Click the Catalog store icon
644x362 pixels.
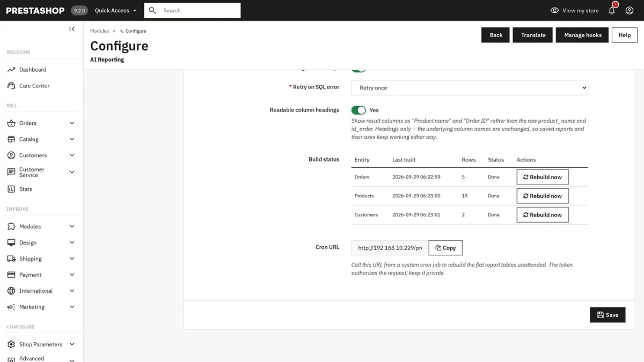(11, 139)
